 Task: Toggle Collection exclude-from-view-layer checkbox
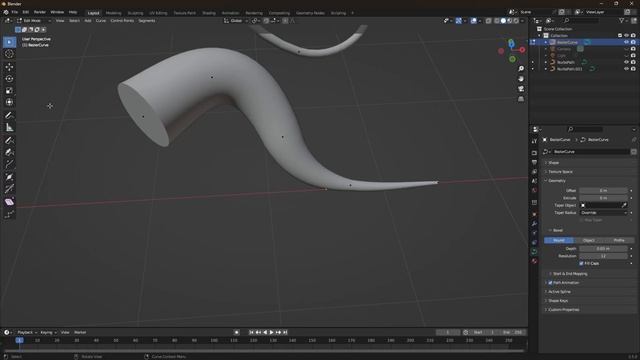620,36
